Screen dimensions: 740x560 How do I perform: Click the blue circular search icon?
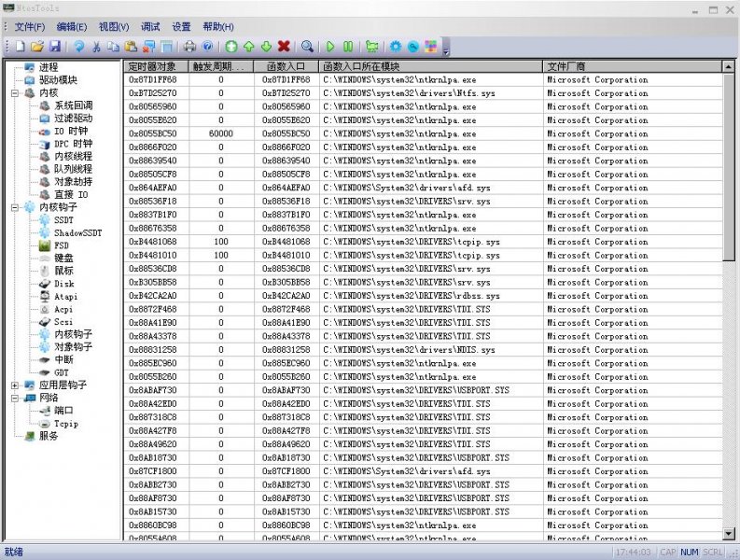coord(413,47)
